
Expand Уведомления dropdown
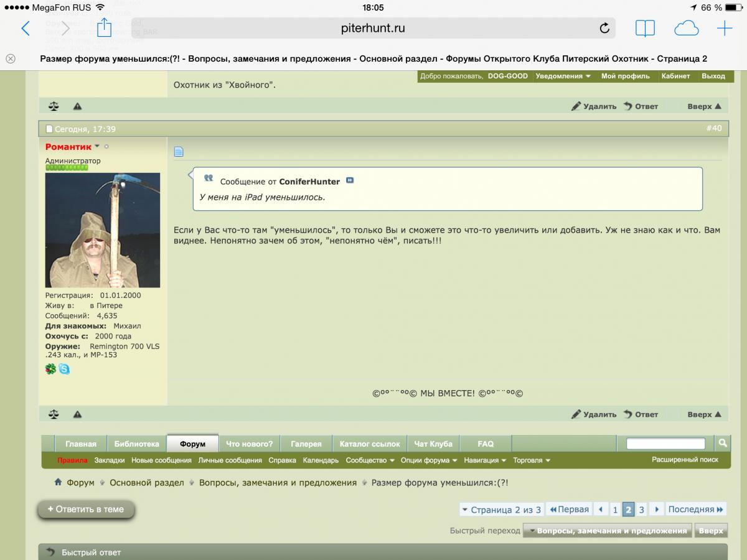tap(563, 76)
